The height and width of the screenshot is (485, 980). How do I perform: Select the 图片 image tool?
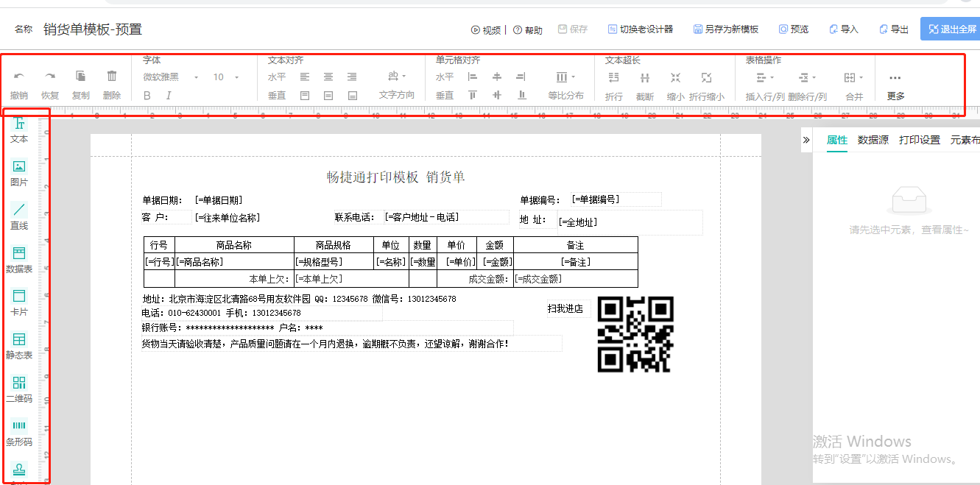click(x=18, y=171)
